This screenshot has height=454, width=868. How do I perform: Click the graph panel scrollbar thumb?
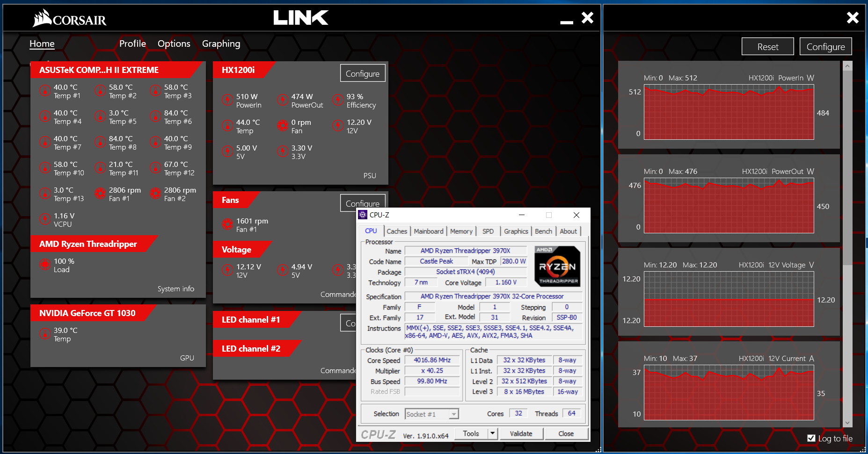tap(847, 167)
